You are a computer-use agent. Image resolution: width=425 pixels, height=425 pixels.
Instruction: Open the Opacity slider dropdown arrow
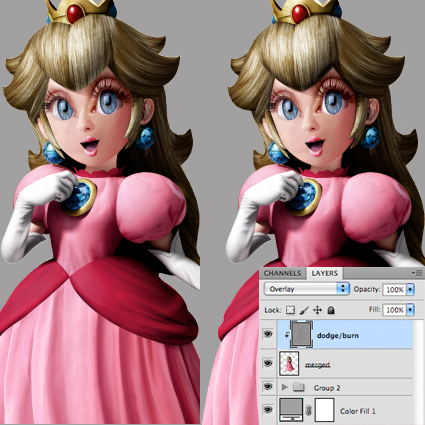pyautogui.click(x=410, y=289)
